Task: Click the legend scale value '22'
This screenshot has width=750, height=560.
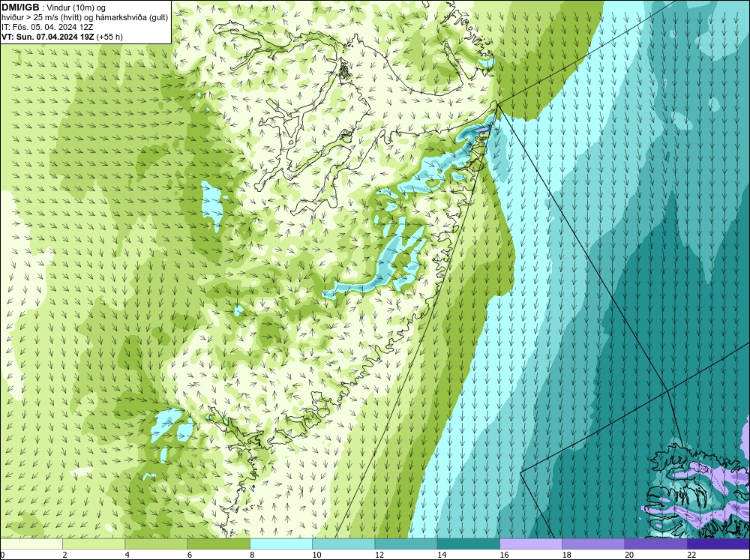Action: click(691, 555)
